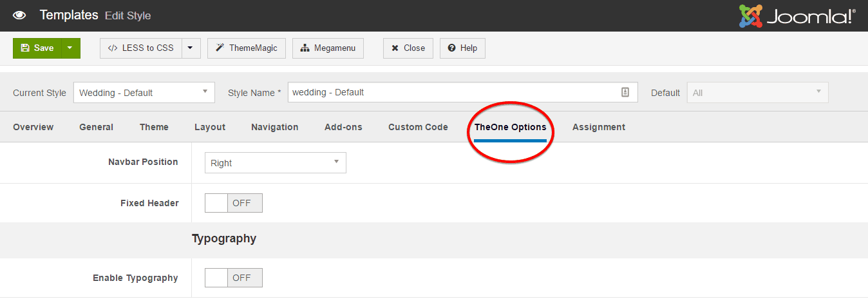
Task: Go to the Layout tab
Action: click(210, 128)
